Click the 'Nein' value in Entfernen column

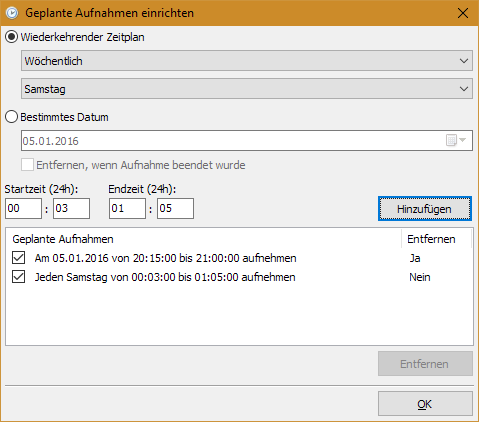(420, 277)
